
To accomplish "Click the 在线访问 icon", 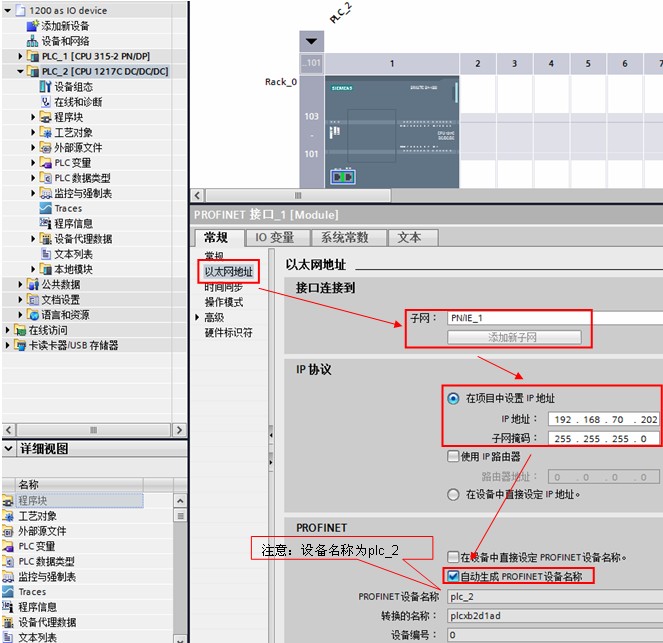I will point(20,330).
